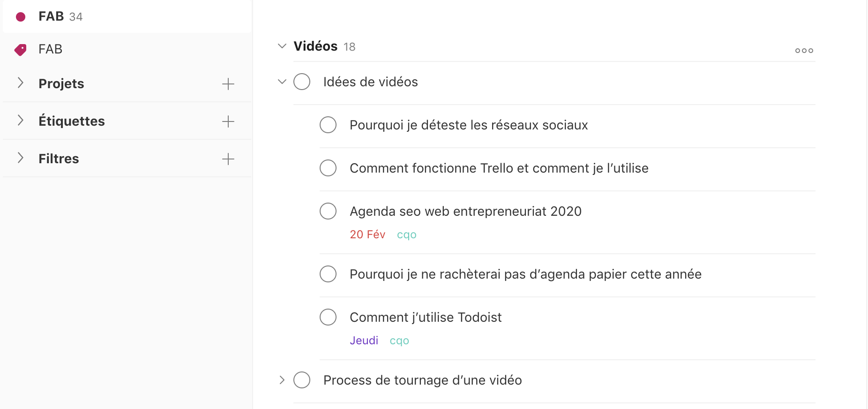Click the Filtres sidebar heading
Image resolution: width=868 pixels, height=409 pixels.
point(59,159)
